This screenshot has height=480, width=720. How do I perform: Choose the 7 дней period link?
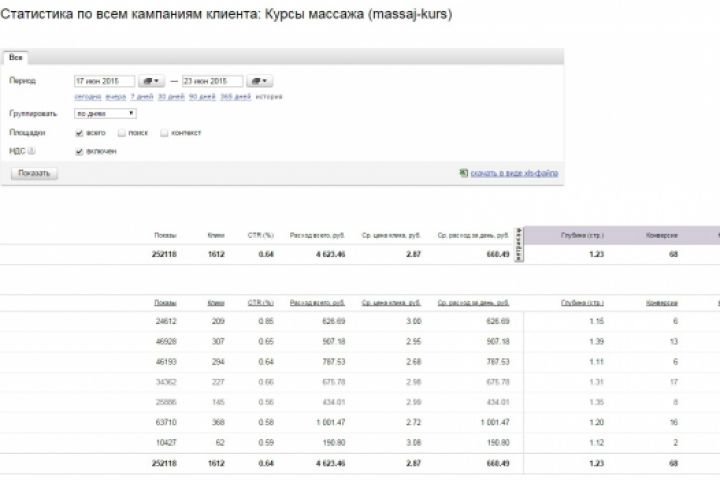(x=142, y=96)
